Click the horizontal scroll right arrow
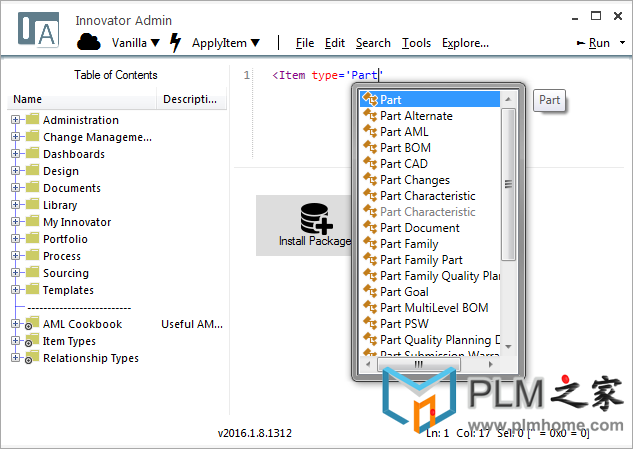Viewport: 633px width, 449px height. pos(490,364)
